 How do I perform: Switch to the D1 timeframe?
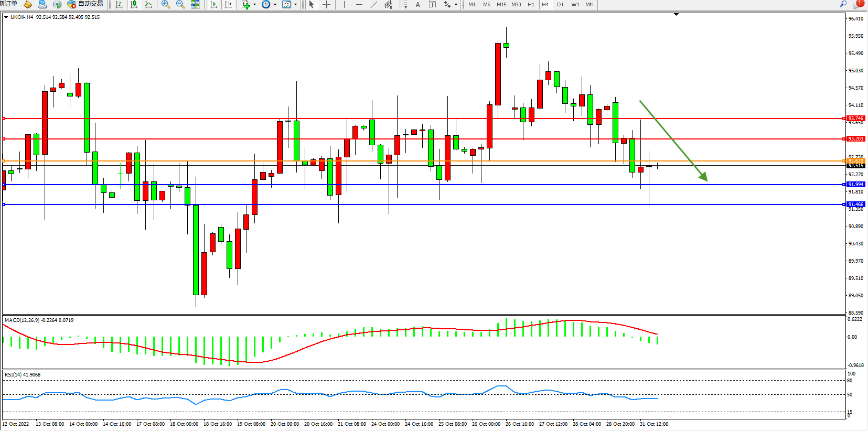click(x=560, y=4)
